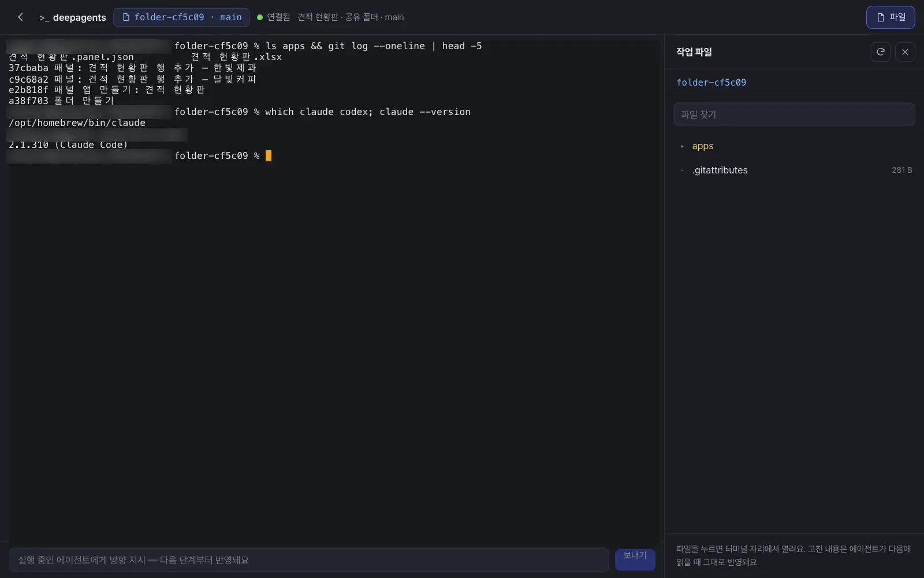Close the 작업 파일 panel
The image size is (924, 578).
click(x=905, y=52)
